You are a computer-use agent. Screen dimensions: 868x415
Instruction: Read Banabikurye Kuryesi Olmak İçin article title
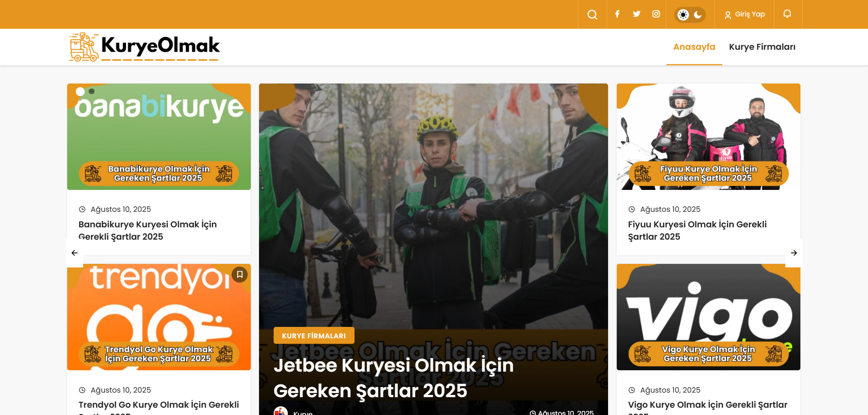click(148, 231)
